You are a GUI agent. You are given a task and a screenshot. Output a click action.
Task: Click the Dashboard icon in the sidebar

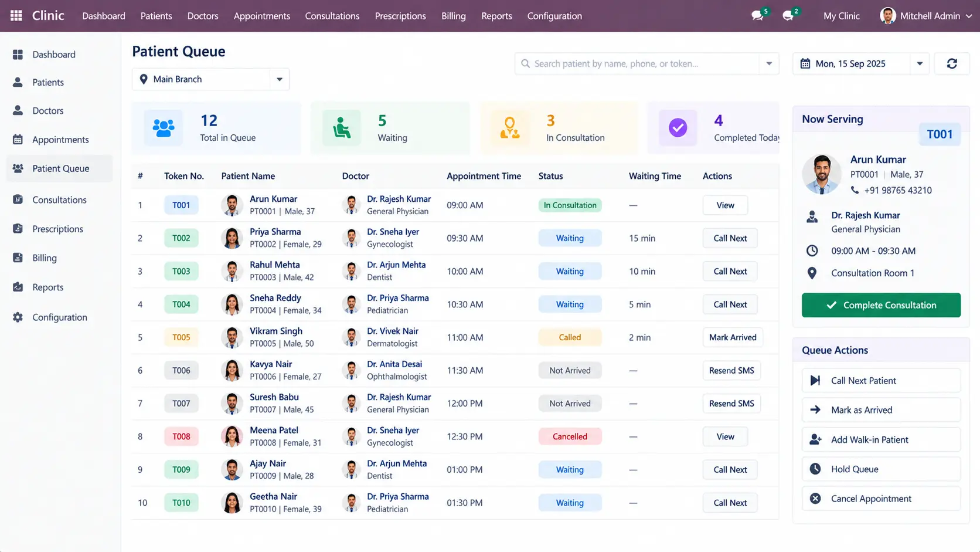(x=18, y=55)
